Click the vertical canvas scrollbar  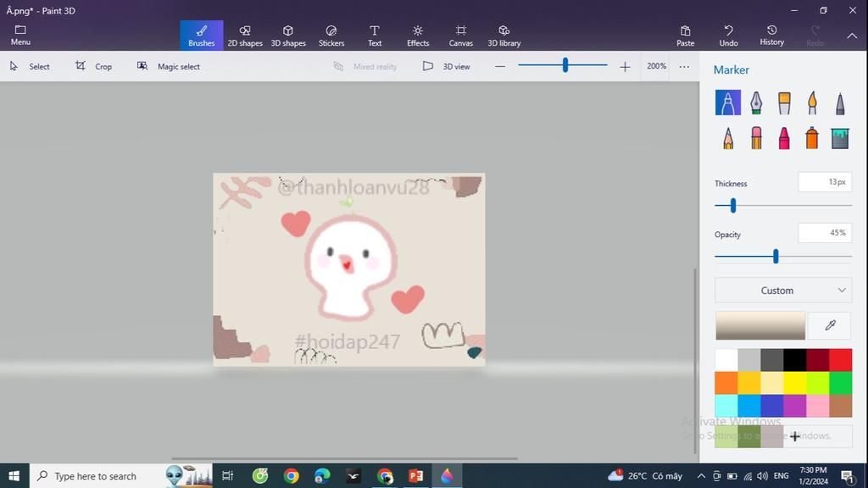(696, 361)
